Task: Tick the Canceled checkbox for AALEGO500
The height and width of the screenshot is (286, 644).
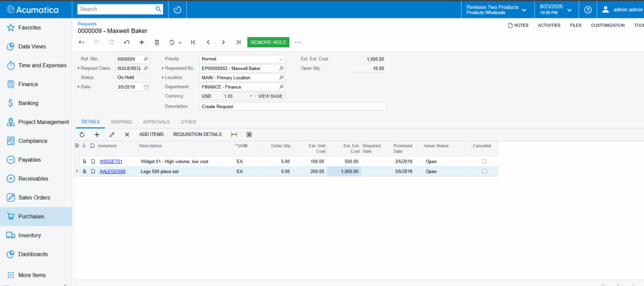Action: (x=485, y=171)
